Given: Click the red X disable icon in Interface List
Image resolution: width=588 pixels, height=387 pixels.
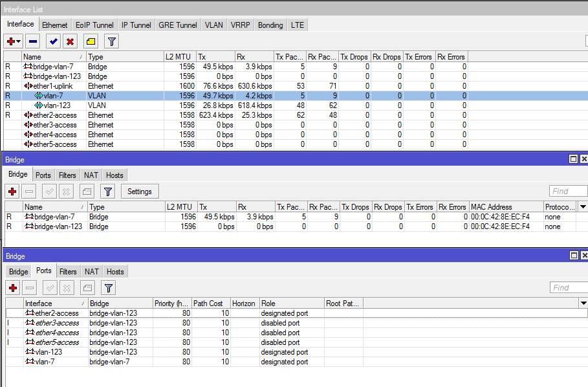Looking at the screenshot, I should (x=70, y=41).
